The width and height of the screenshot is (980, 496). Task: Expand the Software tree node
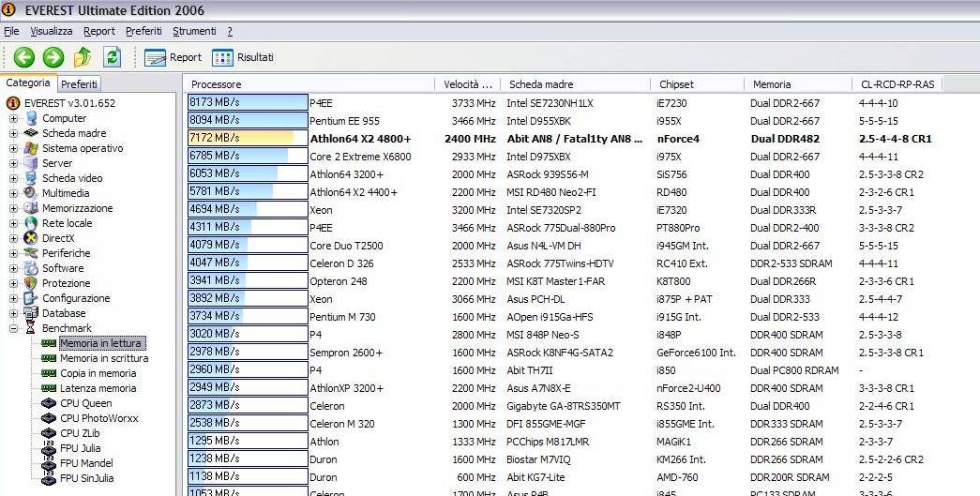(x=13, y=268)
